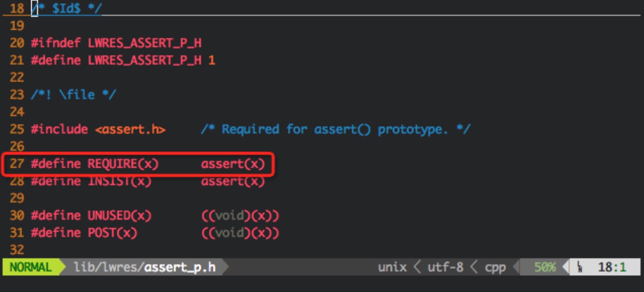Click the \file doc comment

(73, 95)
